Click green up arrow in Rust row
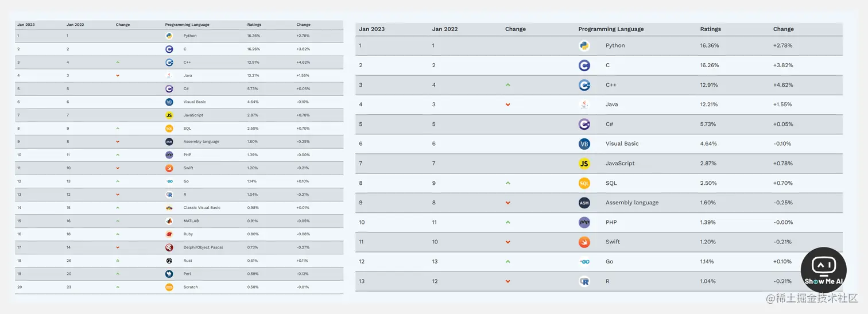 coord(118,261)
